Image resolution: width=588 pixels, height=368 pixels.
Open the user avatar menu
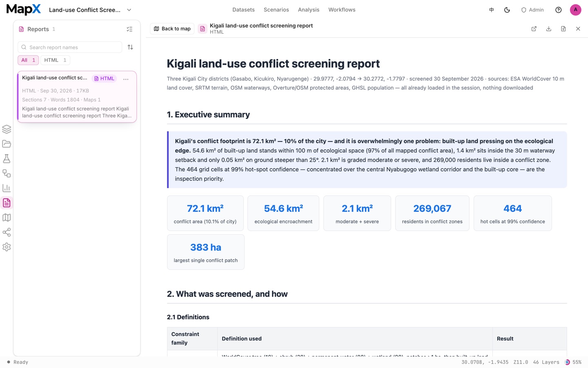575,10
